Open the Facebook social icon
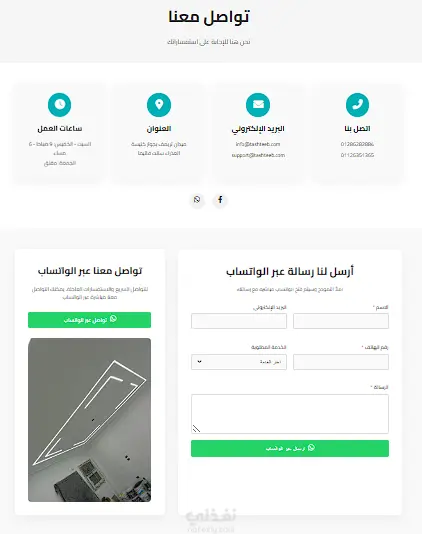Image resolution: width=422 pixels, height=534 pixels. [x=220, y=200]
